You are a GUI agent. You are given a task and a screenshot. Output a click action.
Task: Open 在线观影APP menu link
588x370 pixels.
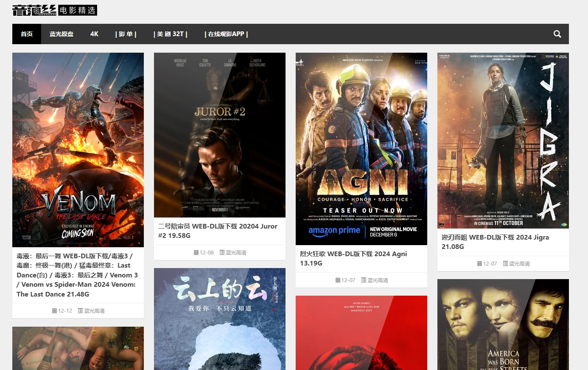(x=226, y=34)
